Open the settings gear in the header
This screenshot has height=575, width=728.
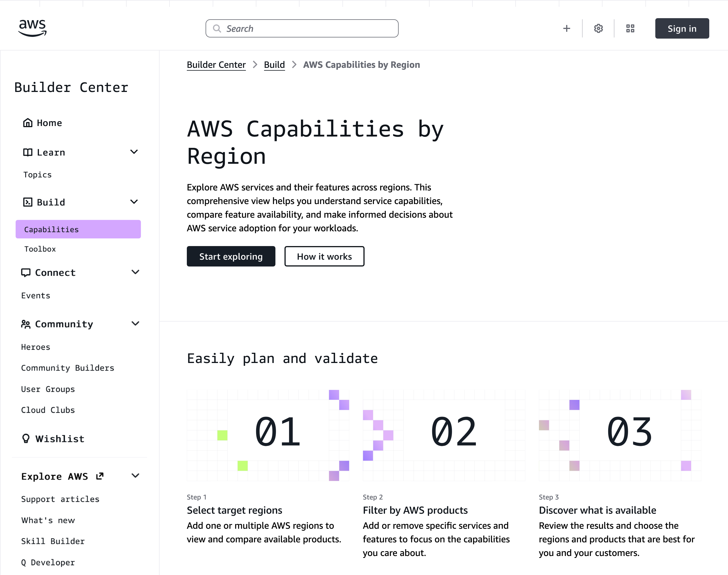coord(598,28)
